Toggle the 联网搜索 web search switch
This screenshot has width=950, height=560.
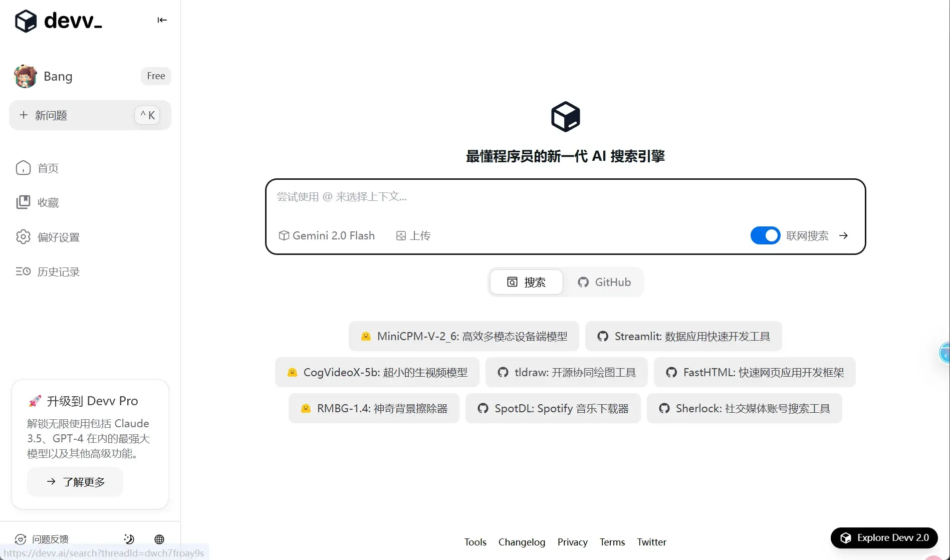click(x=765, y=235)
